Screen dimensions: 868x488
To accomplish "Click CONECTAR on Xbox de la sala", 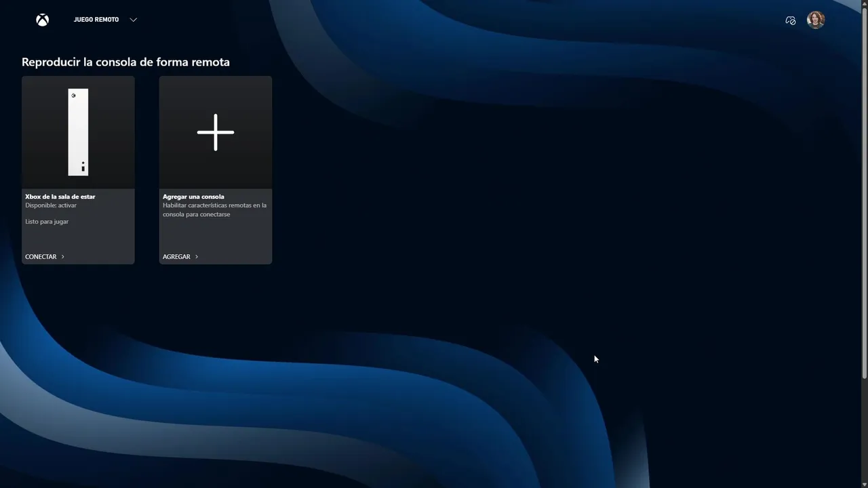I will (x=41, y=257).
